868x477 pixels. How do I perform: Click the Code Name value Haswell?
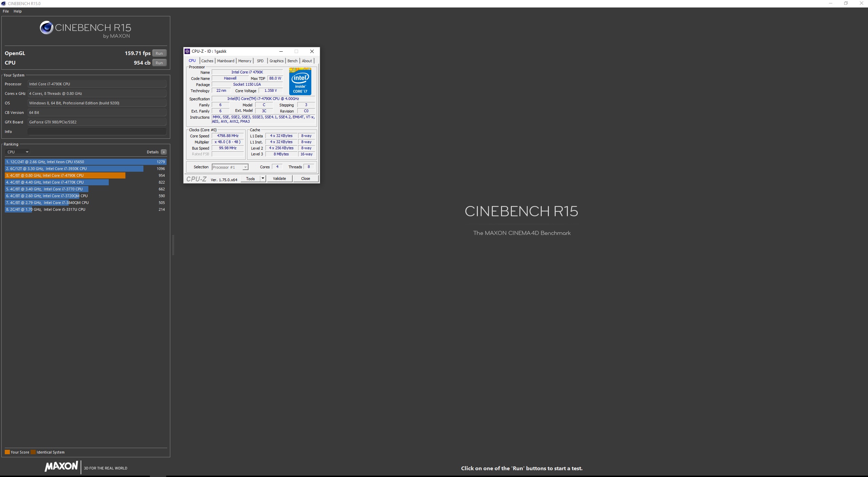(230, 78)
